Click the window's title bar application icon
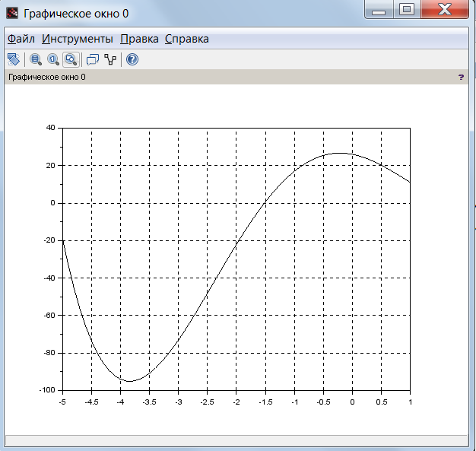This screenshot has width=476, height=451. [12, 13]
